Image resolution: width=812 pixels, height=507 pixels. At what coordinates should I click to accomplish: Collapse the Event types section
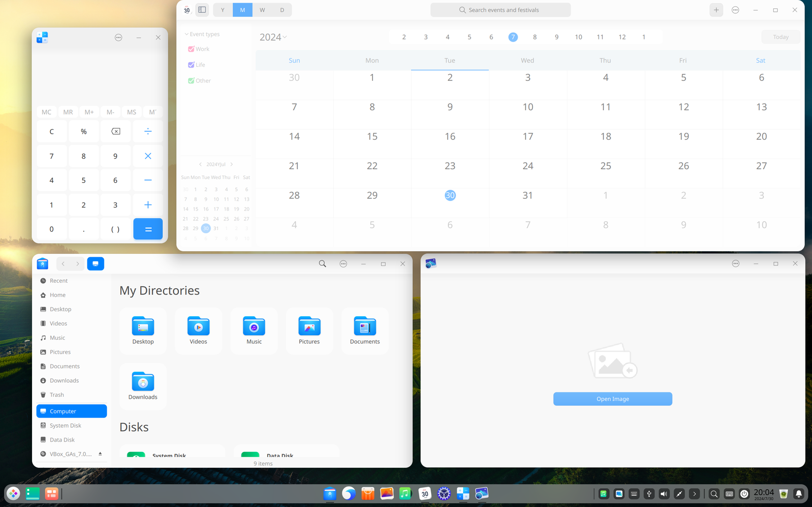click(x=186, y=34)
